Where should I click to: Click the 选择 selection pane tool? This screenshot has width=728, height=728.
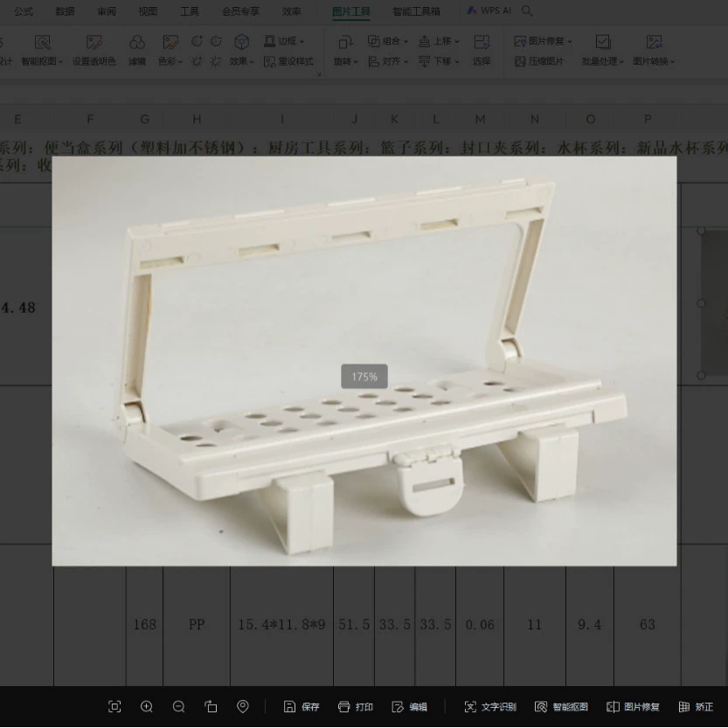point(482,50)
